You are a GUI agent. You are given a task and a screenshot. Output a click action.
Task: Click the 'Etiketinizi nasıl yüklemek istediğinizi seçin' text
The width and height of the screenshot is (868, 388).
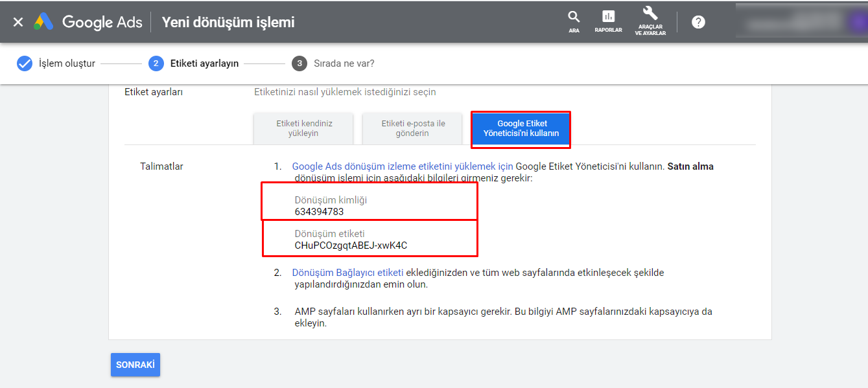pos(345,92)
